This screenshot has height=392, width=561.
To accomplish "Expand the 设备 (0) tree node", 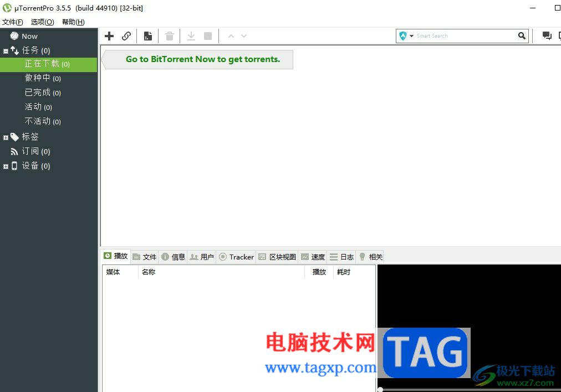I will click(6, 166).
